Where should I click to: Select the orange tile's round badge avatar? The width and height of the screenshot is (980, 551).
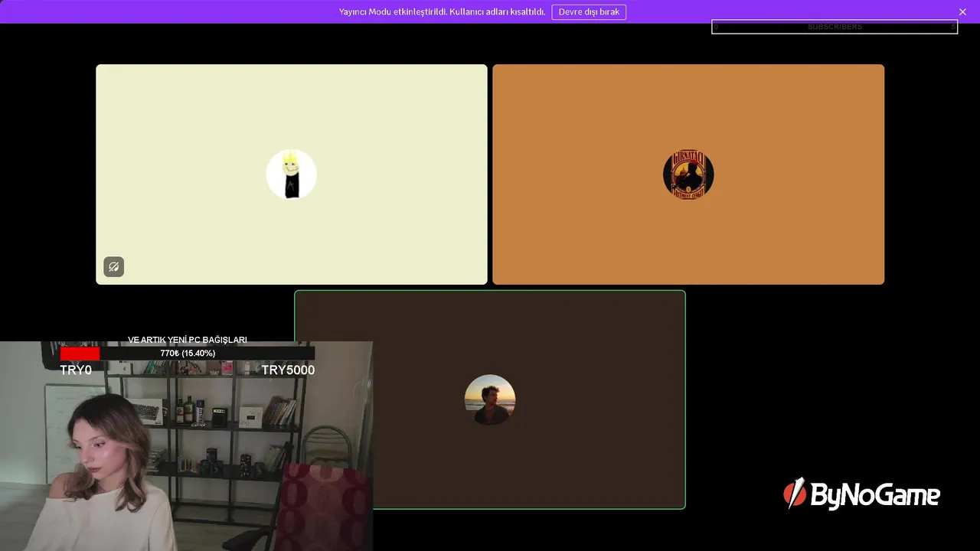coord(688,174)
